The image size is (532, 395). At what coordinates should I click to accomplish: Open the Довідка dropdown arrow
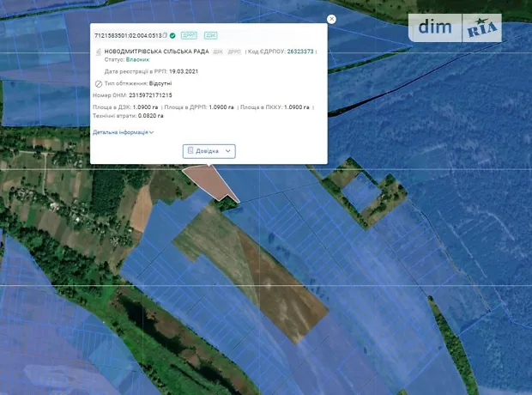click(x=227, y=150)
